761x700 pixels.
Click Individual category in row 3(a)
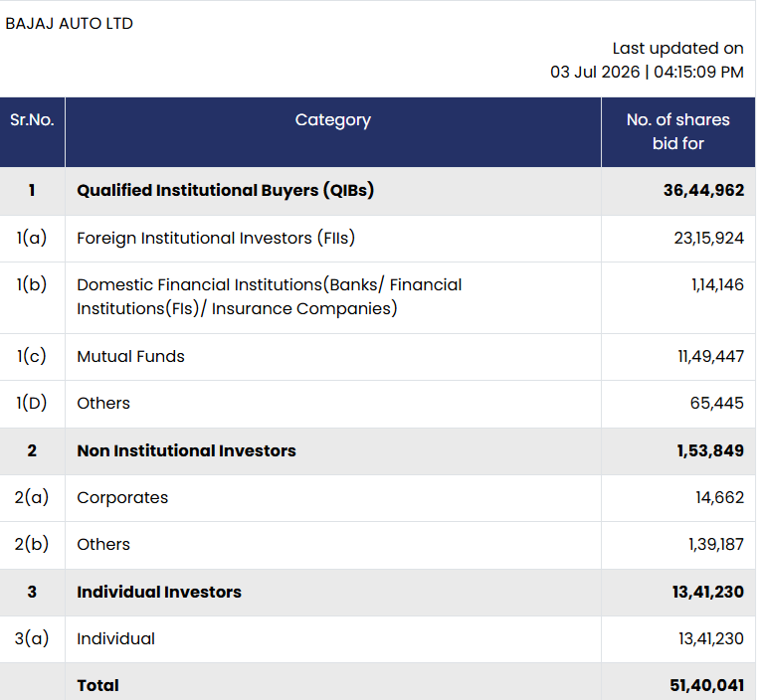(x=115, y=639)
